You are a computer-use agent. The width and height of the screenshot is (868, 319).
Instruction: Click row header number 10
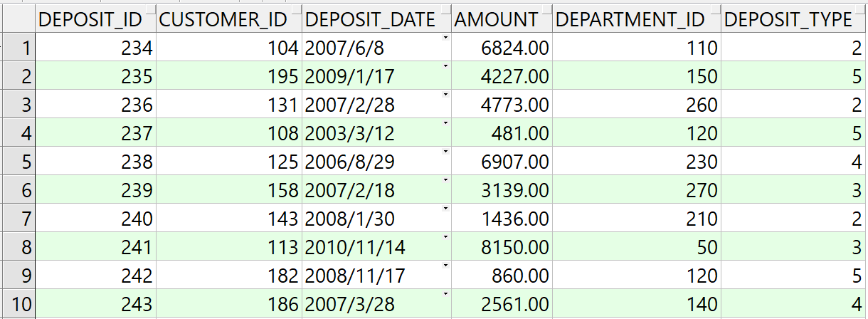click(17, 305)
